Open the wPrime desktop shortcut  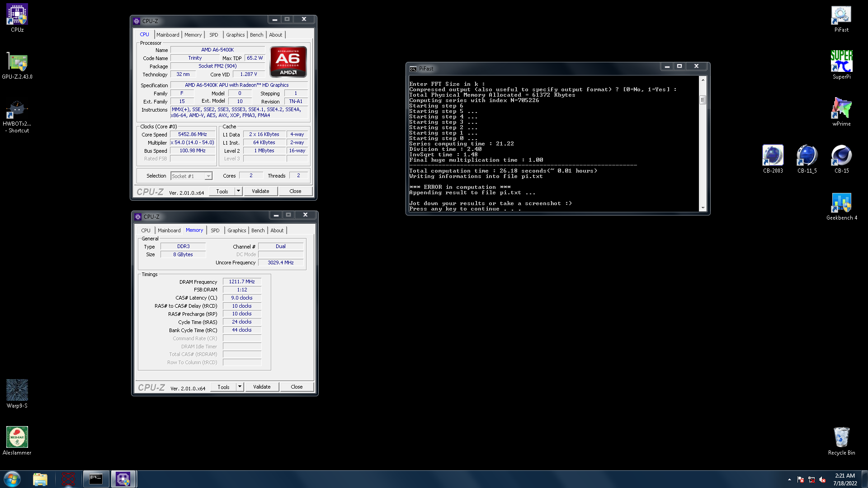click(x=841, y=112)
